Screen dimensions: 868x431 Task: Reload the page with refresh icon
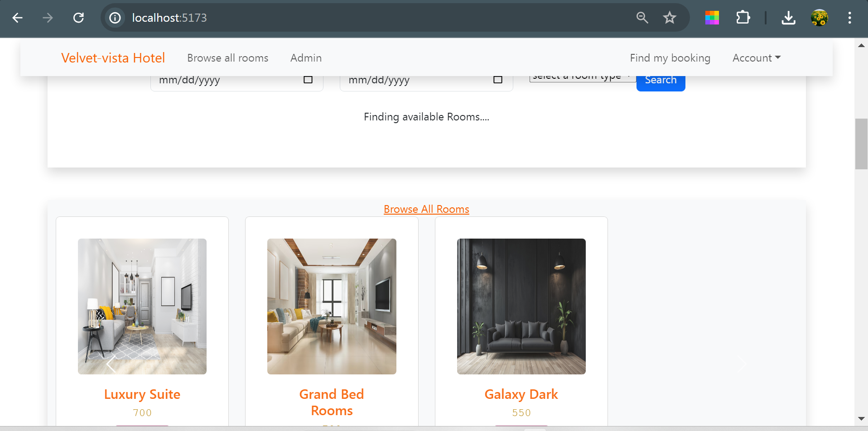(78, 18)
